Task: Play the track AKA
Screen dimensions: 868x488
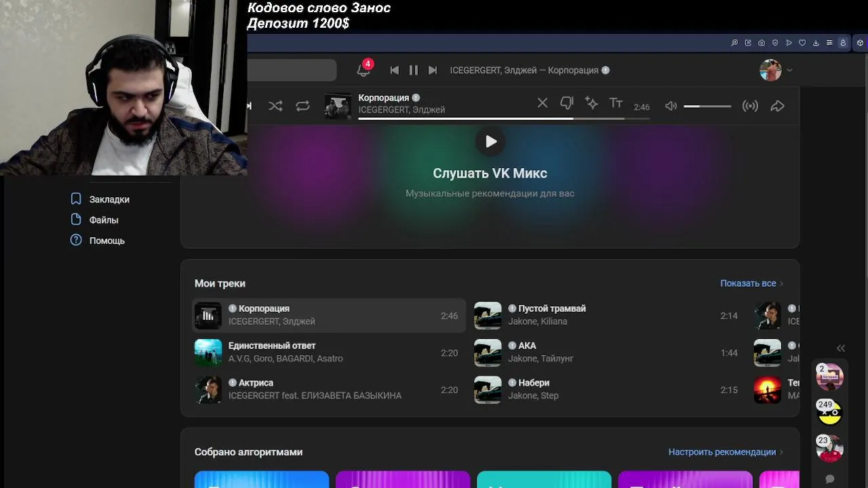Action: pyautogui.click(x=488, y=352)
